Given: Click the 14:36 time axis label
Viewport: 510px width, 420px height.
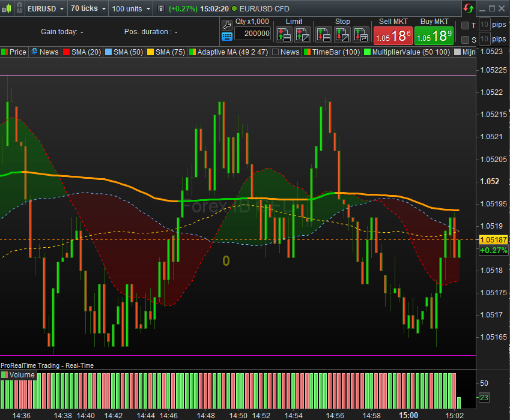Looking at the screenshot, I should pyautogui.click(x=22, y=415).
